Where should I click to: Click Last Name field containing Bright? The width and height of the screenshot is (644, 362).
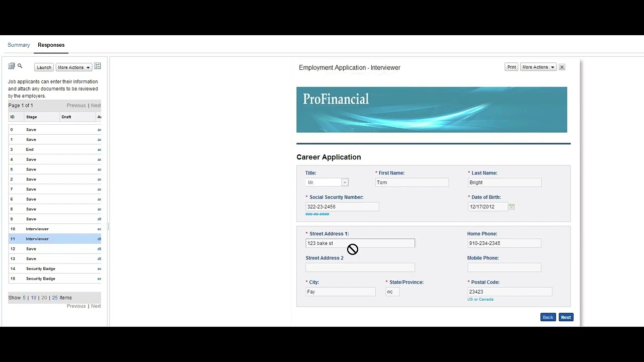[505, 183]
